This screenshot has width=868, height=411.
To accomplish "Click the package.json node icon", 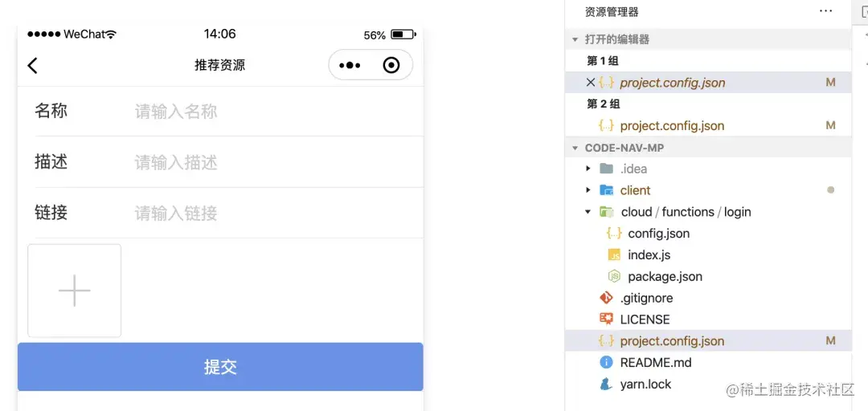I will [614, 276].
